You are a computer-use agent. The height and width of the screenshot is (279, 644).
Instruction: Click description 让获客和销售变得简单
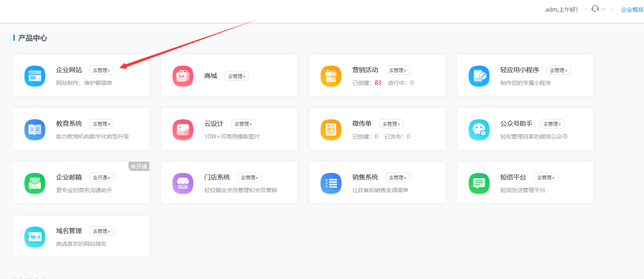[380, 190]
